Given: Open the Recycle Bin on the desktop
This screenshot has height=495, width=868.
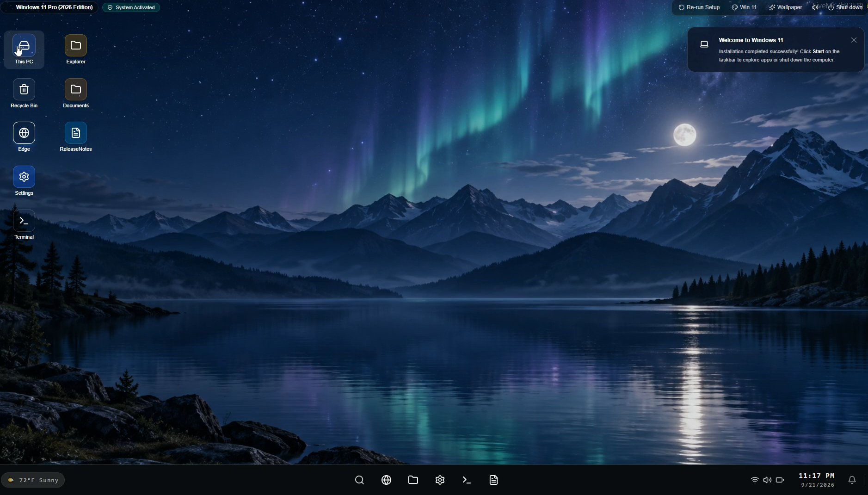Looking at the screenshot, I should point(24,93).
